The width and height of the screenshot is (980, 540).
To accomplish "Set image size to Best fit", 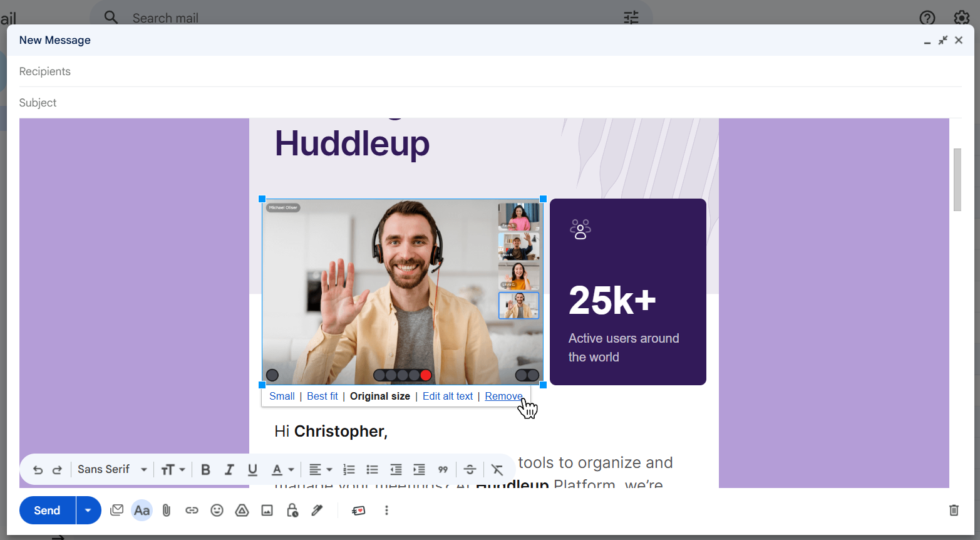I will click(x=322, y=397).
